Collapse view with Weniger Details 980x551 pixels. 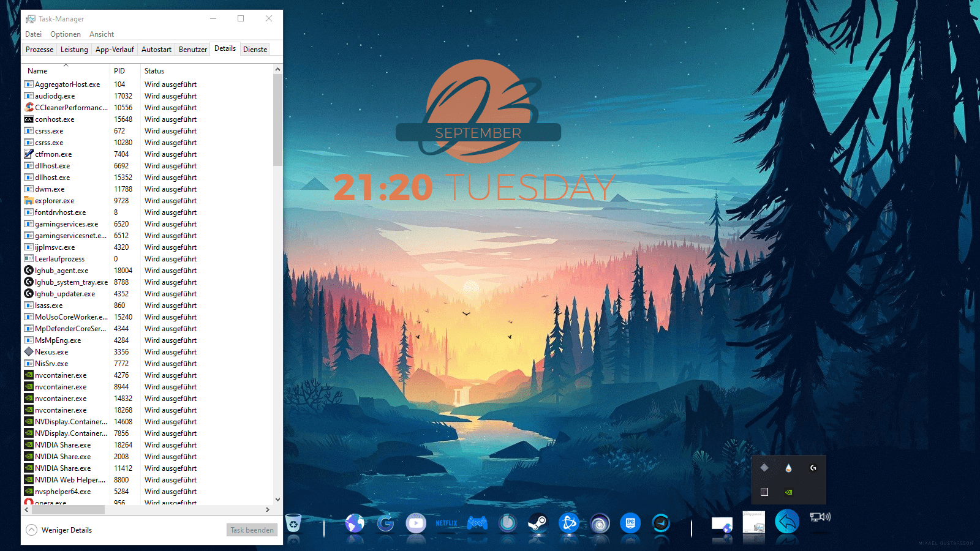point(59,530)
